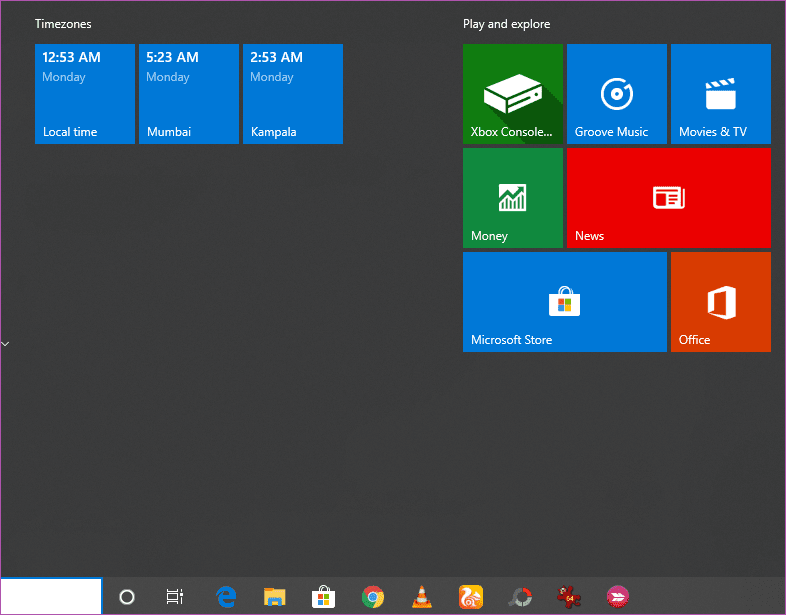Launch Google Chrome from the taskbar
This screenshot has height=615, width=786.
coord(373,596)
